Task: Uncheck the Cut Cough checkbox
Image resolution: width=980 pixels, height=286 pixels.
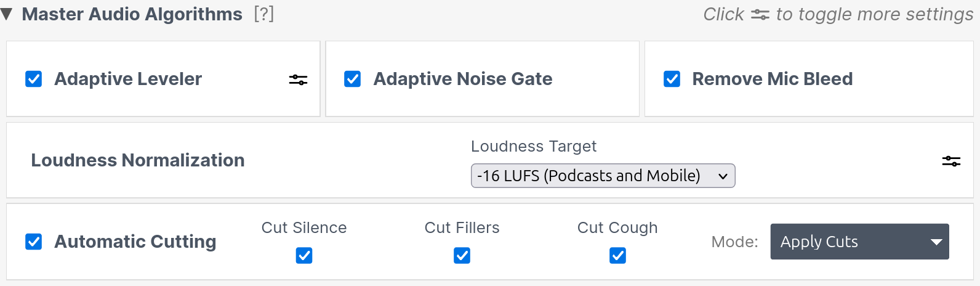Action: point(617,255)
